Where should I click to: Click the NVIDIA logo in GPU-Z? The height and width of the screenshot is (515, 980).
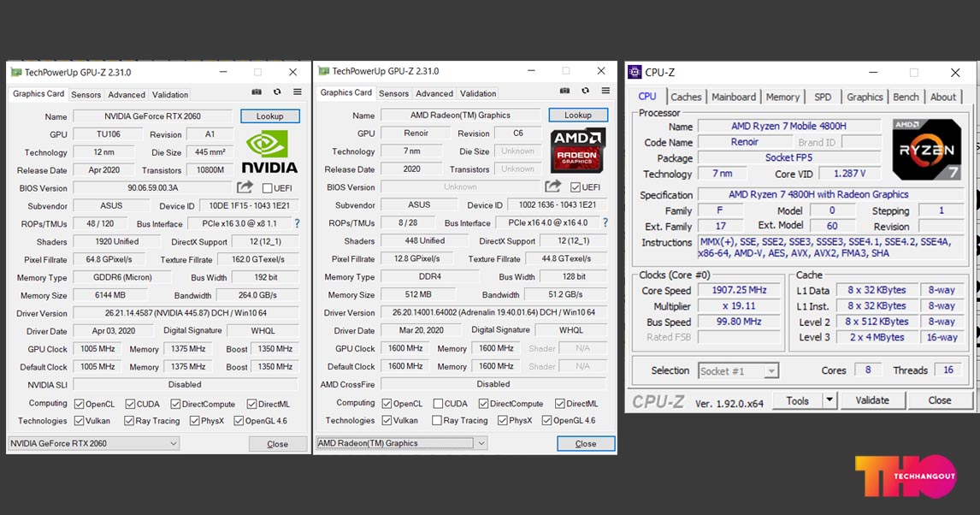click(269, 151)
